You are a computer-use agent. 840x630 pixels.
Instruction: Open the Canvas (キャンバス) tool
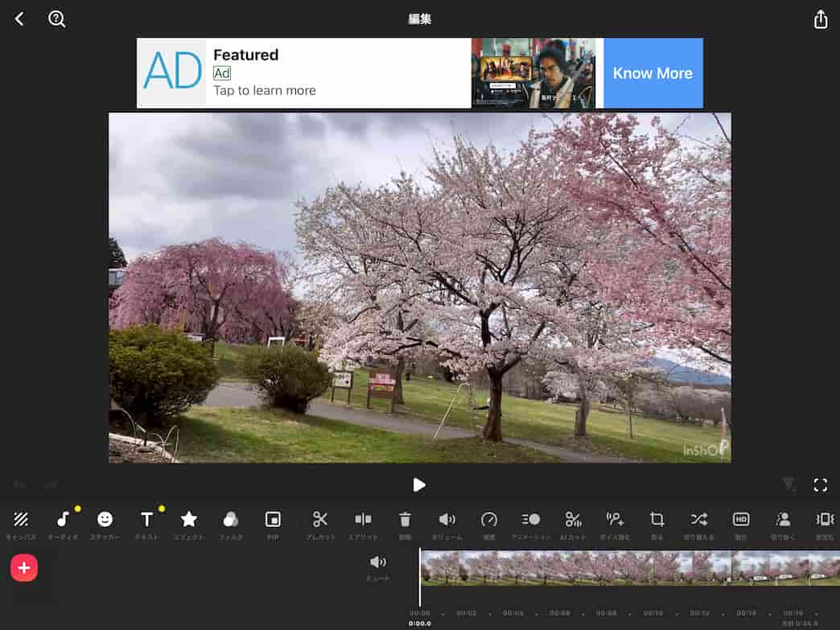pos(21,520)
